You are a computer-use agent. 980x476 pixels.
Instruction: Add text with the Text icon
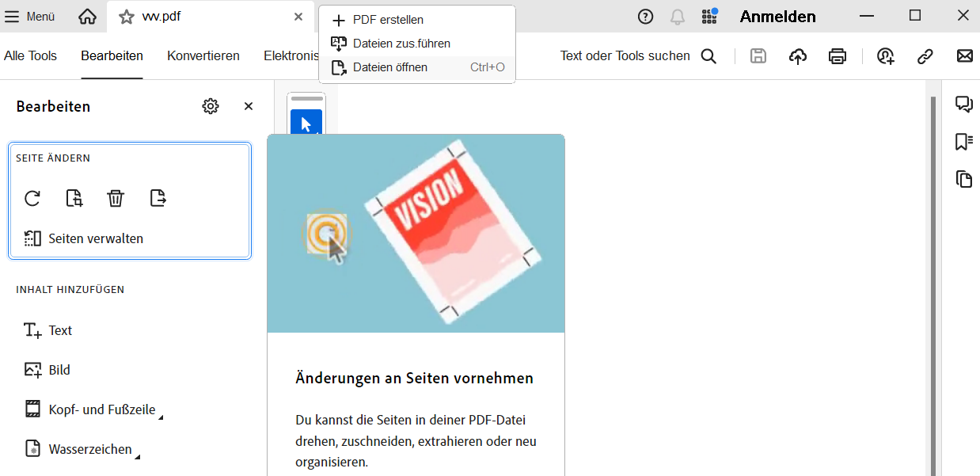(47, 330)
